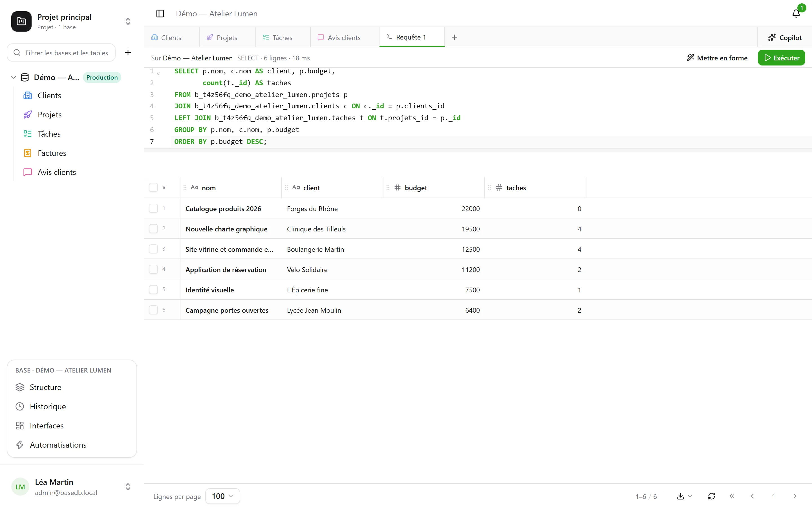
Task: Download results with the export icon
Action: (680, 496)
